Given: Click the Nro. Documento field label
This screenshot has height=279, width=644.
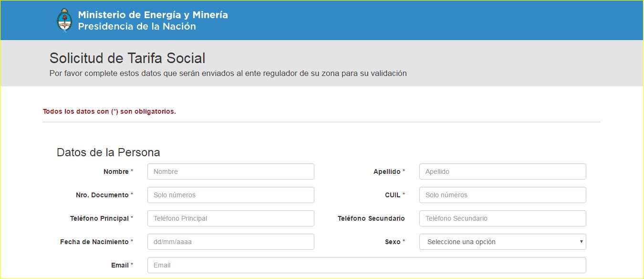Looking at the screenshot, I should 102,195.
